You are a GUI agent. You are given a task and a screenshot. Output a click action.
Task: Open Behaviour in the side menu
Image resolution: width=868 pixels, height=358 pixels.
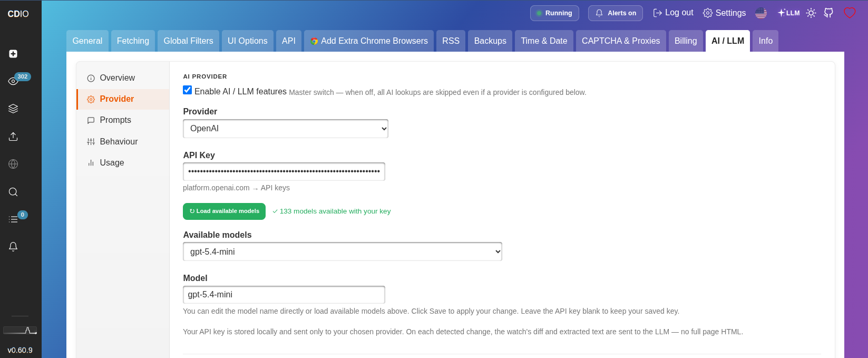[x=123, y=141]
